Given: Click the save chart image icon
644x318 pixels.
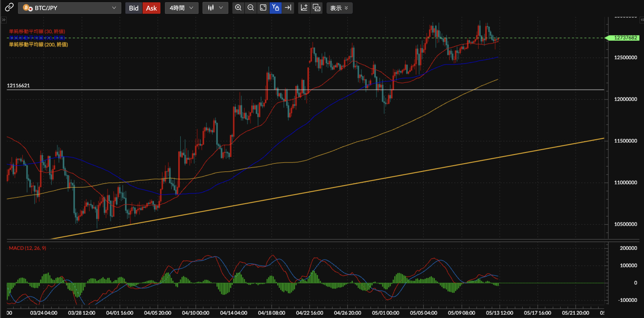Looking at the screenshot, I should [316, 8].
